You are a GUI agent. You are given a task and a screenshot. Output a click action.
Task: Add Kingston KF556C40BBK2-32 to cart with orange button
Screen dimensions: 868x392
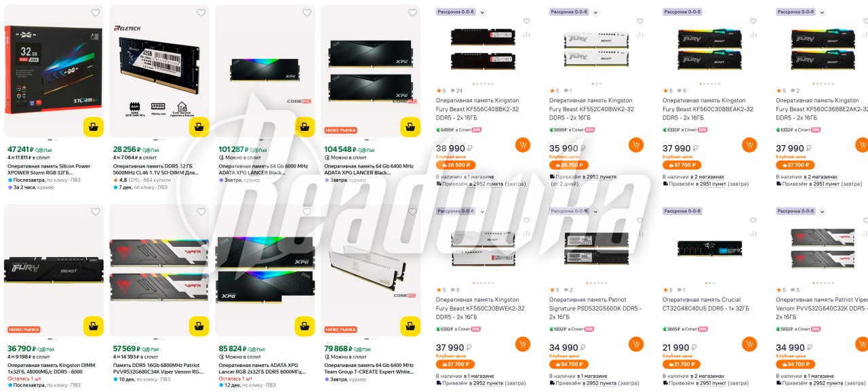tap(522, 145)
